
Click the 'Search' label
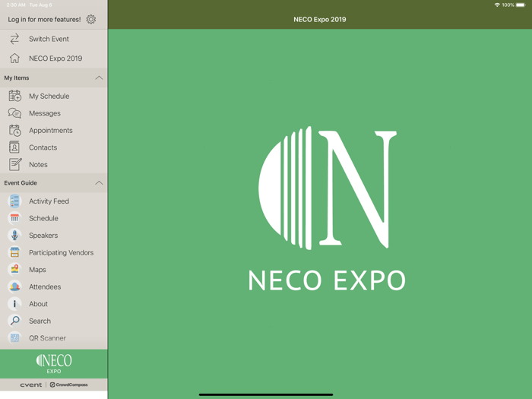click(x=40, y=321)
